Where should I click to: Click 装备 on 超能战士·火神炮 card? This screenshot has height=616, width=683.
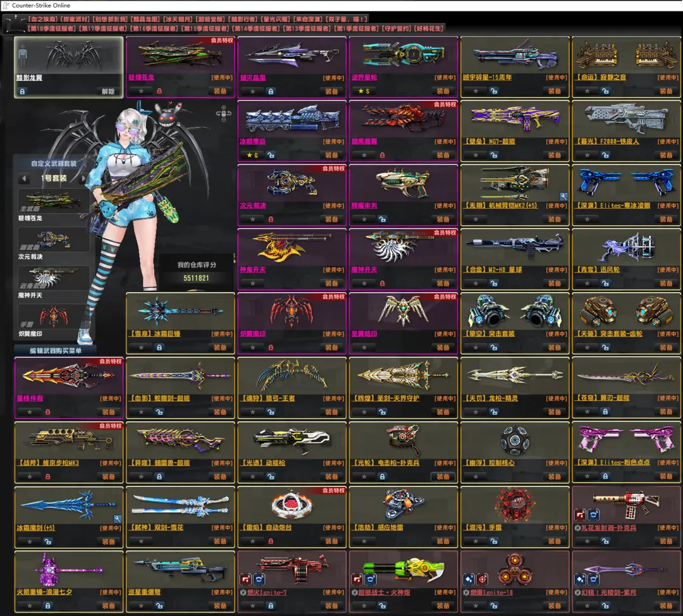(x=443, y=605)
